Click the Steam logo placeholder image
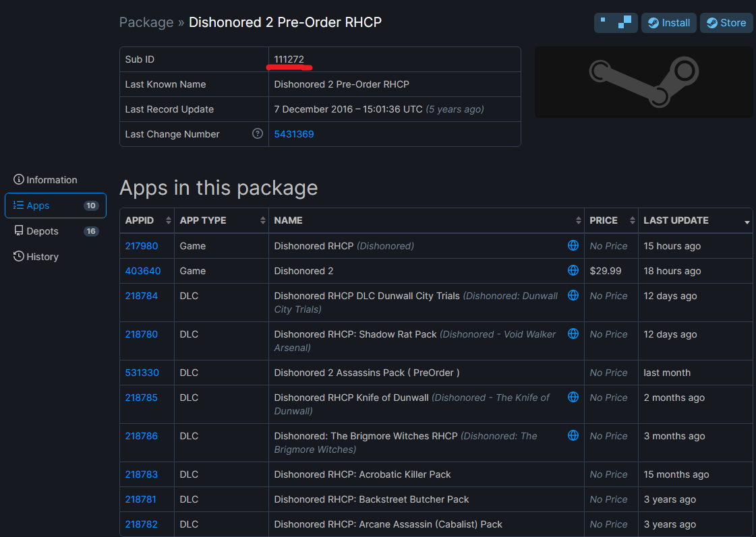The height and width of the screenshot is (537, 756). [643, 82]
